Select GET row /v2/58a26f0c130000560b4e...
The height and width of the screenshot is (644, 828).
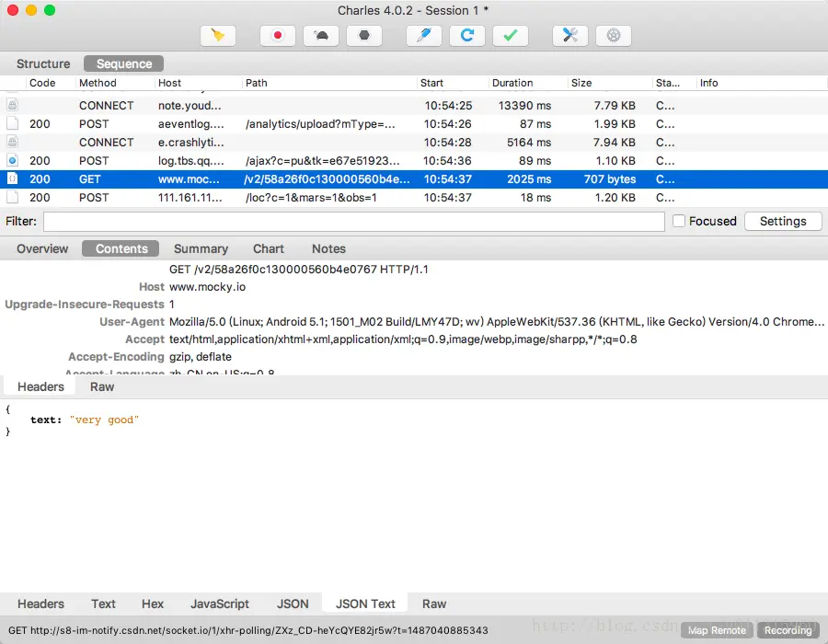(414, 179)
